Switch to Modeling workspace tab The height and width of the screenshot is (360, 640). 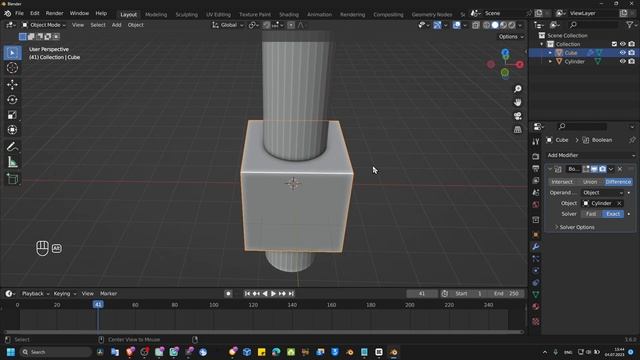click(x=156, y=14)
